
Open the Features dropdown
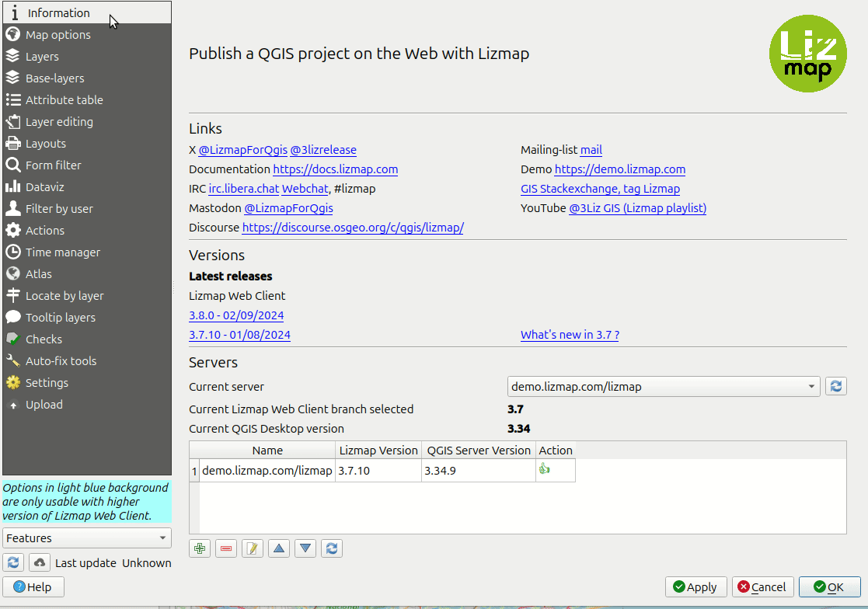click(87, 538)
